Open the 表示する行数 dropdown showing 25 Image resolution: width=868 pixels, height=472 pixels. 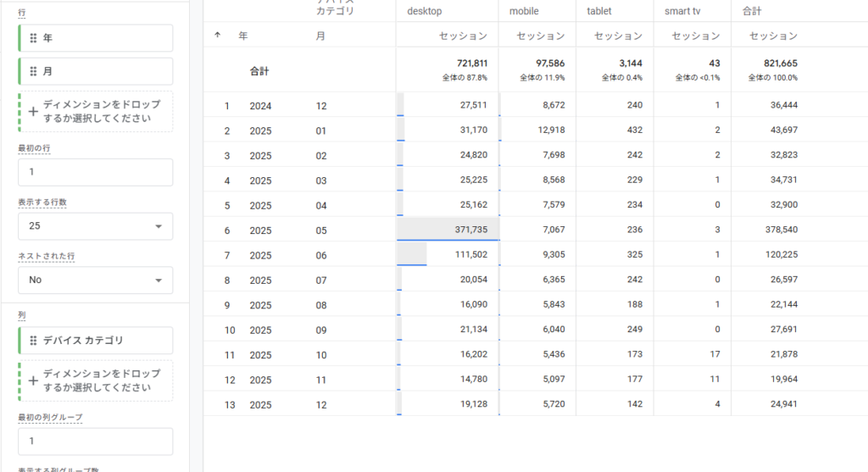95,226
